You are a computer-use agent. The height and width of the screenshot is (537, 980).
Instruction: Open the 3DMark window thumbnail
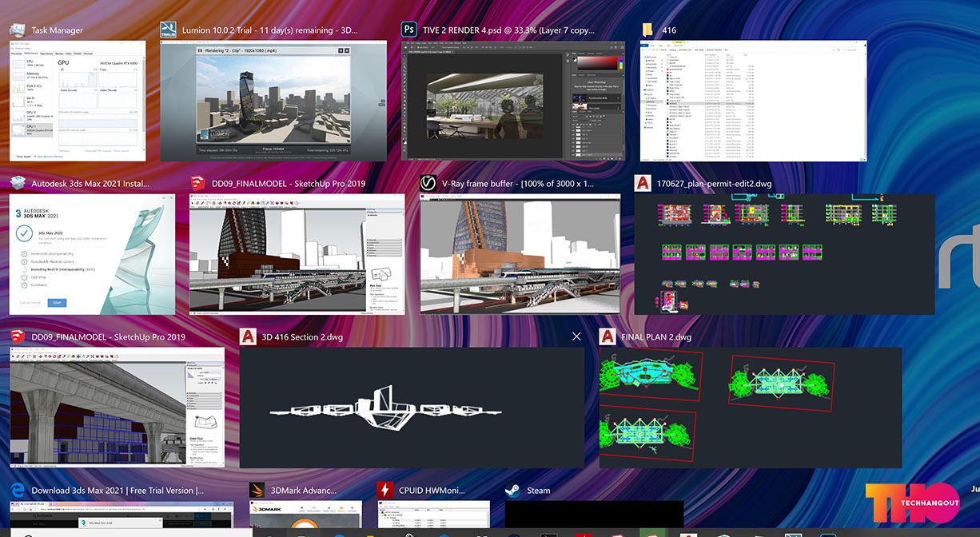tap(305, 514)
